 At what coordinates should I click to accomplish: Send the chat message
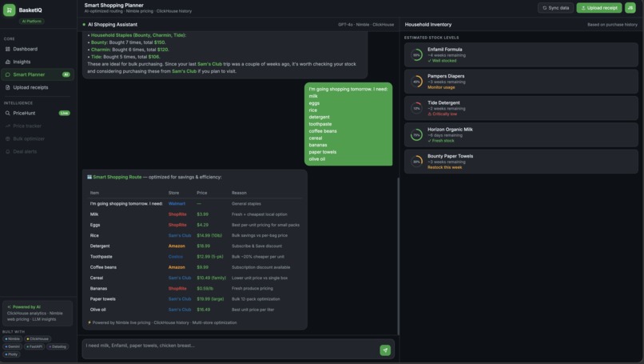click(385, 350)
